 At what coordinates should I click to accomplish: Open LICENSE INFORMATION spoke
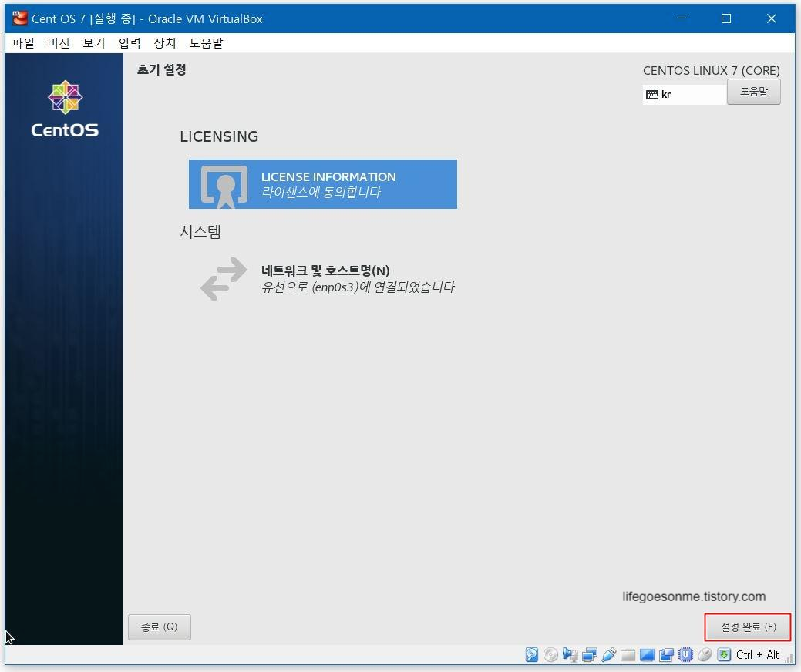[323, 184]
